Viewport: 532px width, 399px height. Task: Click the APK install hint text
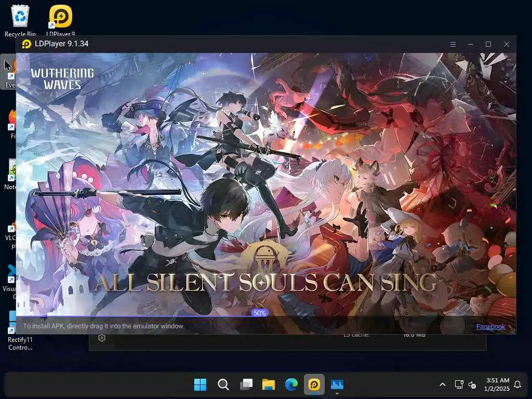point(104,326)
